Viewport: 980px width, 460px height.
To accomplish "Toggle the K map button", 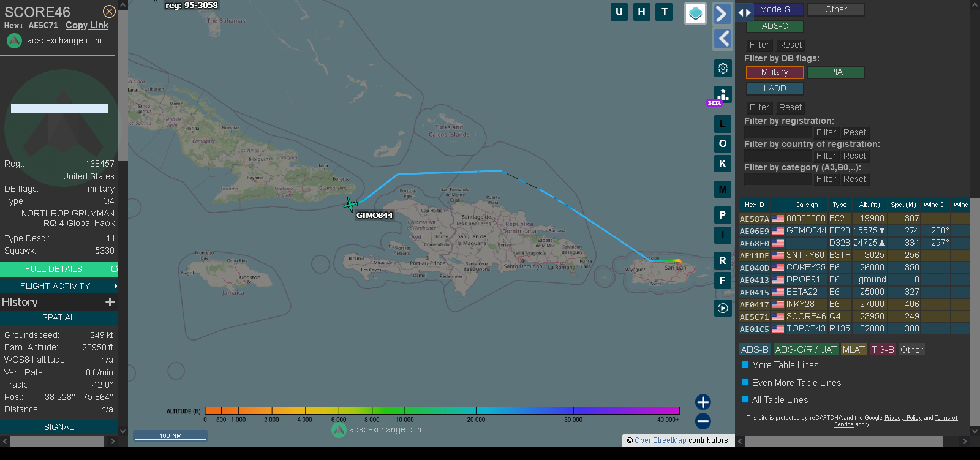I will 723,164.
